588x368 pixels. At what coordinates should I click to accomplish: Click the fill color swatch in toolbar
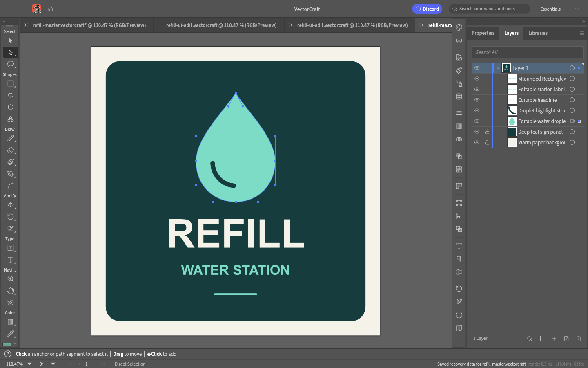tap(7, 344)
